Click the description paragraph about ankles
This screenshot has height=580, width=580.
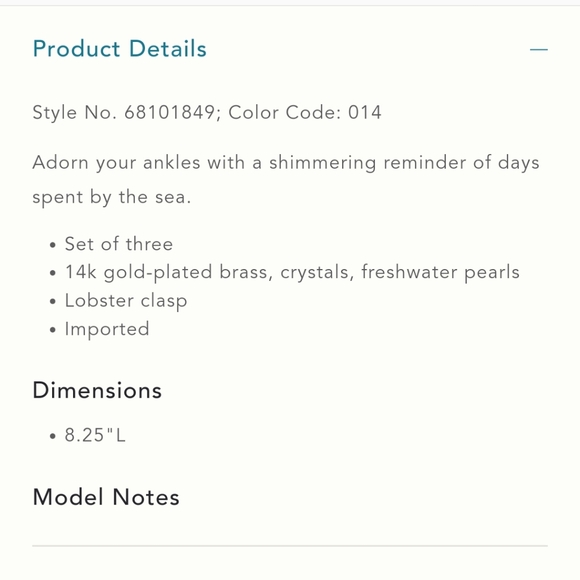pyautogui.click(x=286, y=180)
